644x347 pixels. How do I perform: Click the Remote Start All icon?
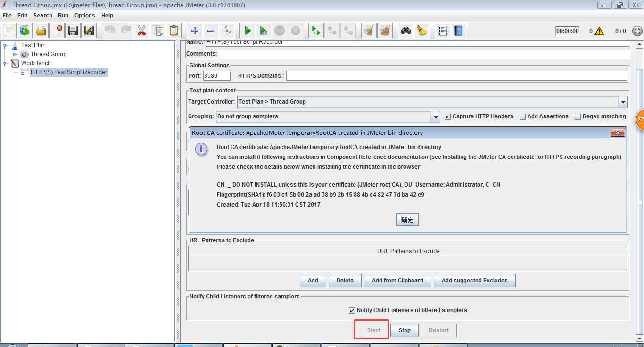coord(316,31)
